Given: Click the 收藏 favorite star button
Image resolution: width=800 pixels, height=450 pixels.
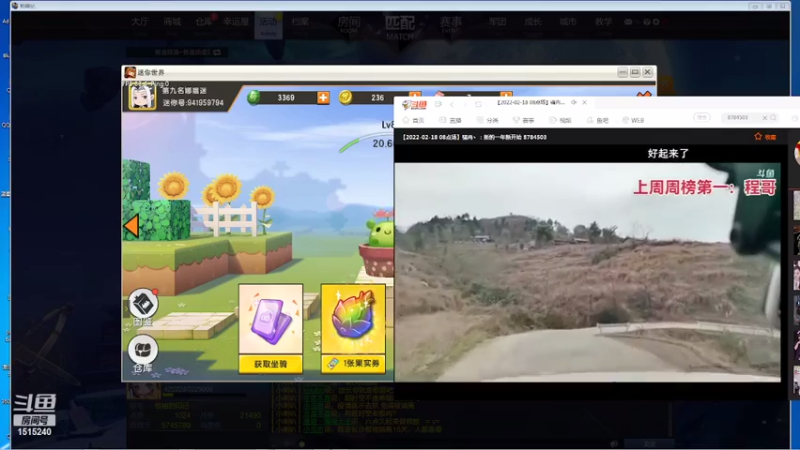Looking at the screenshot, I should (765, 137).
